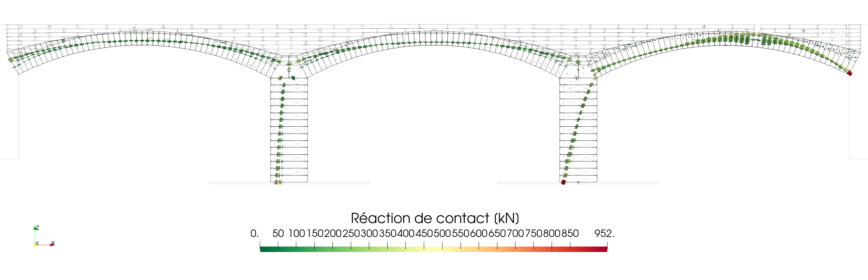Click the '750' tick label
Image resolution: width=868 pixels, height=280 pixels.
coord(534,234)
